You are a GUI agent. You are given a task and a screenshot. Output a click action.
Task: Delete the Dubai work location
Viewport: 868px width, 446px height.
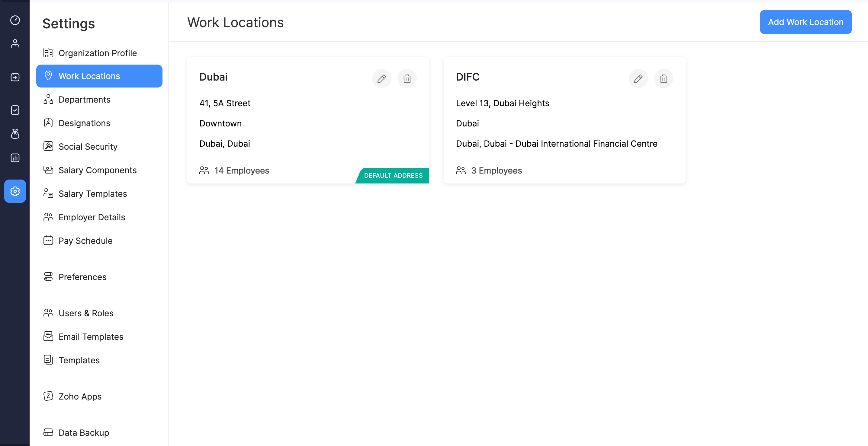407,78
